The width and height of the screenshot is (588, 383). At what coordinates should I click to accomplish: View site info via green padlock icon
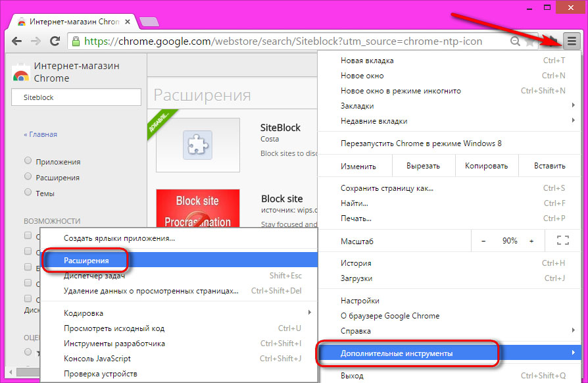(76, 41)
